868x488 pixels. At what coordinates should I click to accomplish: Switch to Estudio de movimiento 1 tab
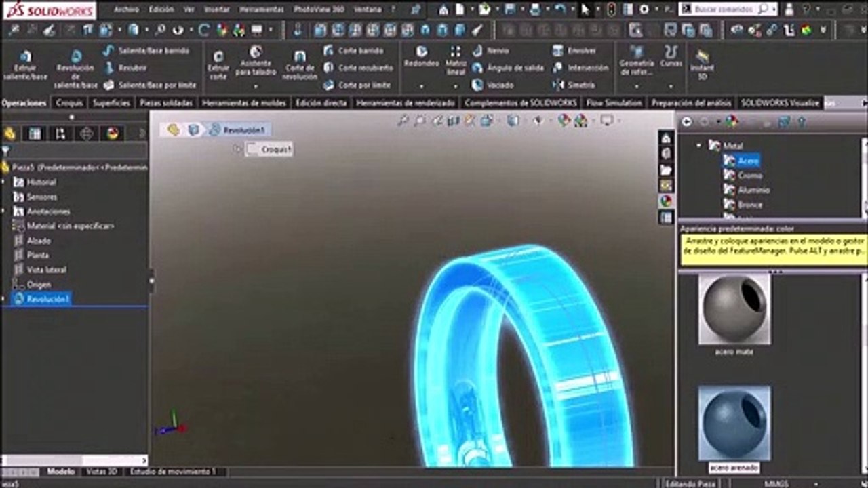click(x=174, y=472)
